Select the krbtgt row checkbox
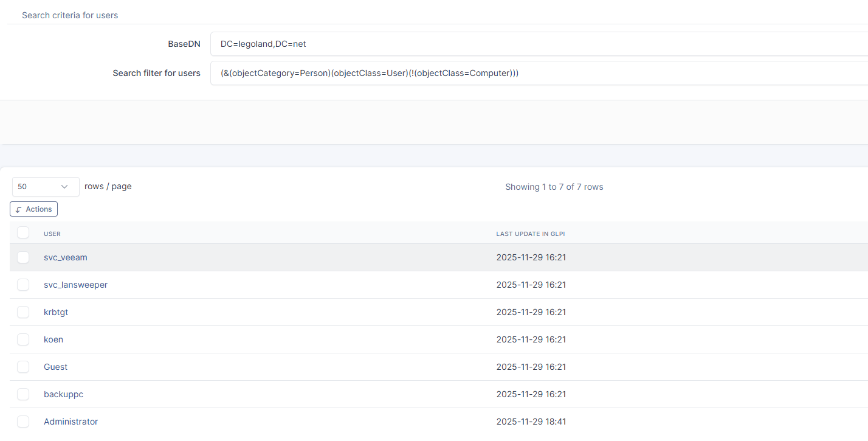 23,312
